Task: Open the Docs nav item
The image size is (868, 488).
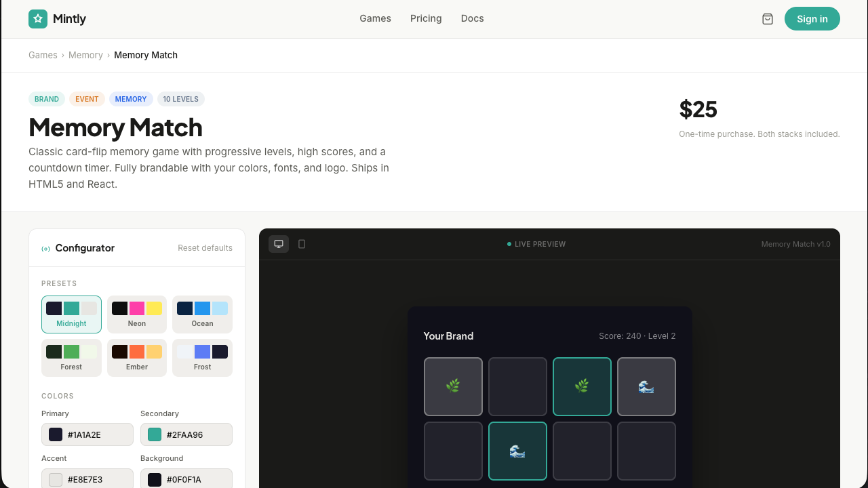Action: pos(472,18)
